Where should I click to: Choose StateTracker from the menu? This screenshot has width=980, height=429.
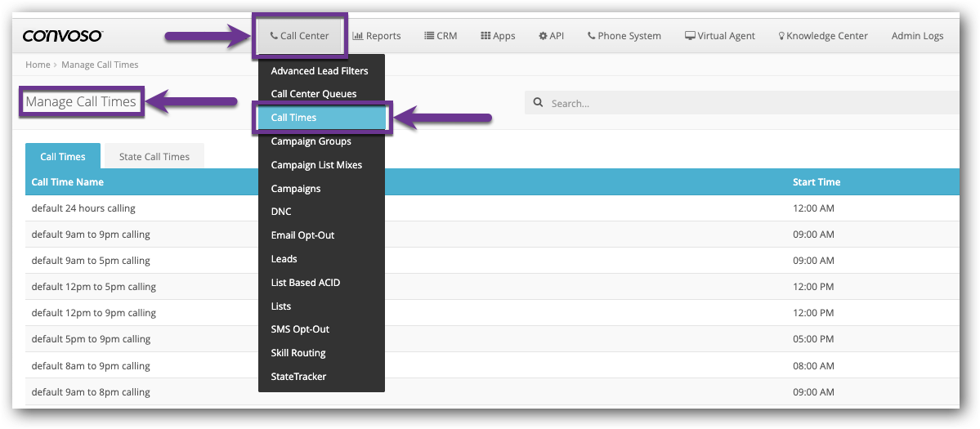point(298,377)
